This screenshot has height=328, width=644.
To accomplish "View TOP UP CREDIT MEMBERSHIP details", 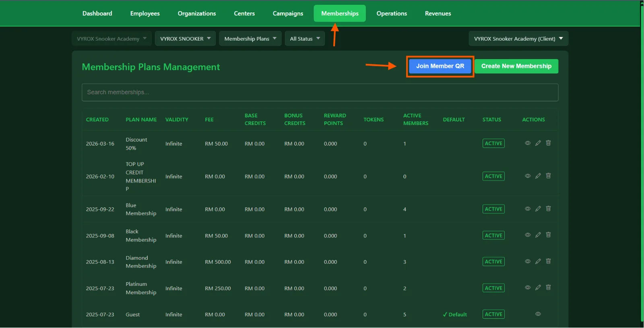I will [528, 176].
